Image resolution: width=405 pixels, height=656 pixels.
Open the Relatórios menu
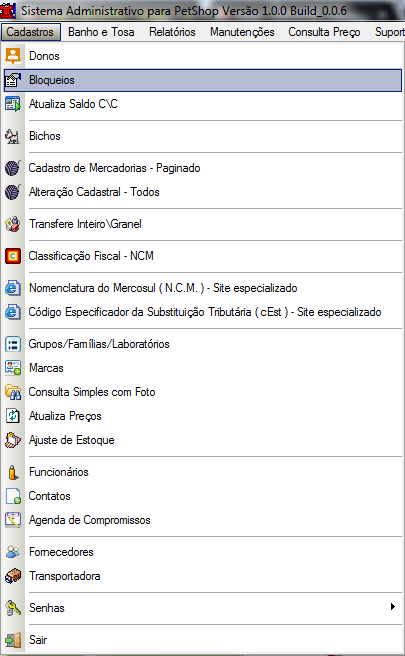[x=172, y=32]
